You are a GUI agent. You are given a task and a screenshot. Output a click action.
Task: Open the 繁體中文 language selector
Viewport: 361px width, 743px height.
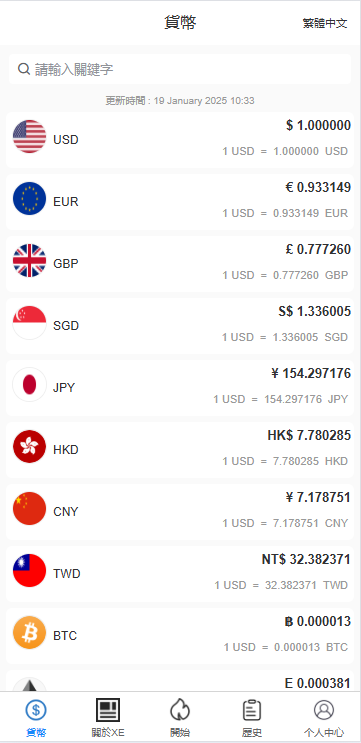325,23
